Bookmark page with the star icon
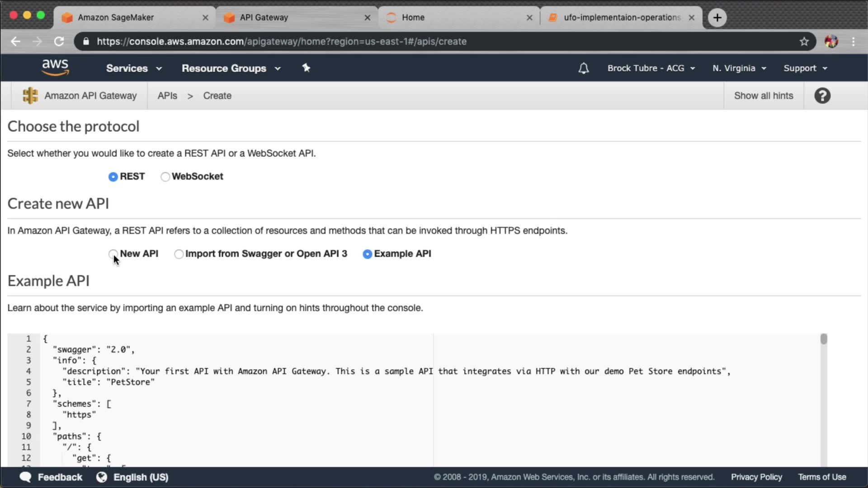The width and height of the screenshot is (868, 488). click(x=804, y=42)
